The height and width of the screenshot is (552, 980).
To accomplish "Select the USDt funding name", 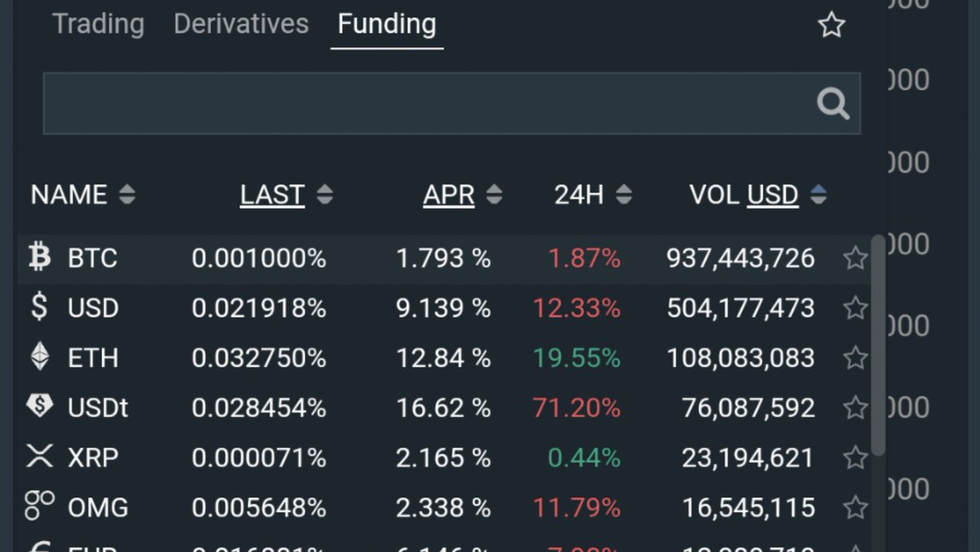I will [x=98, y=407].
